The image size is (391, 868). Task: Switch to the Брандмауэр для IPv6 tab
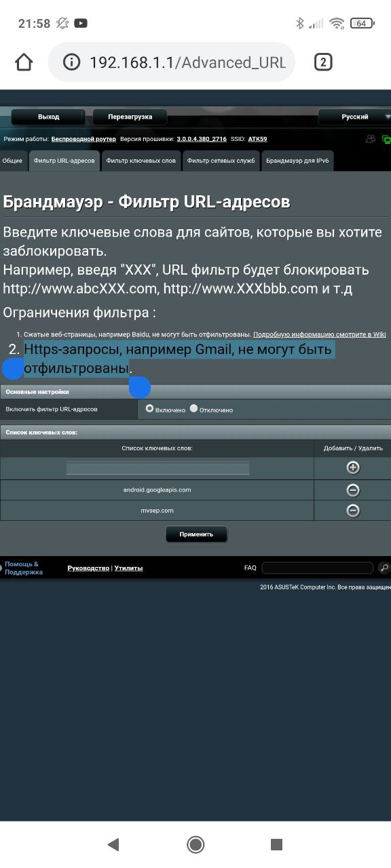[297, 161]
